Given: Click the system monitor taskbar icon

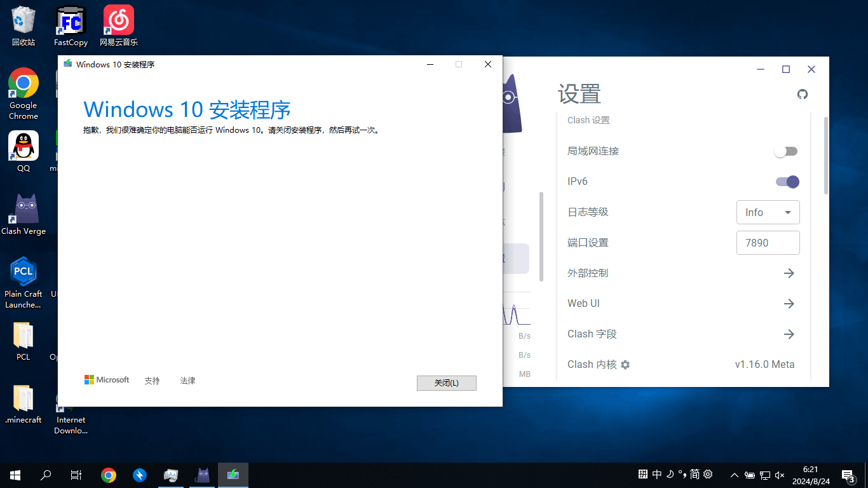Looking at the screenshot, I should pyautogui.click(x=171, y=475).
